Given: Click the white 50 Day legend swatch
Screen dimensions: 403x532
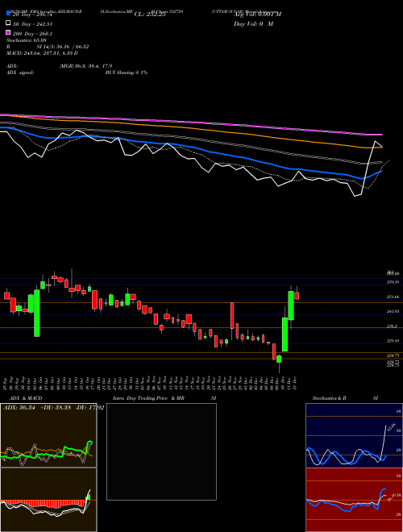Looking at the screenshot, I should (9, 23).
